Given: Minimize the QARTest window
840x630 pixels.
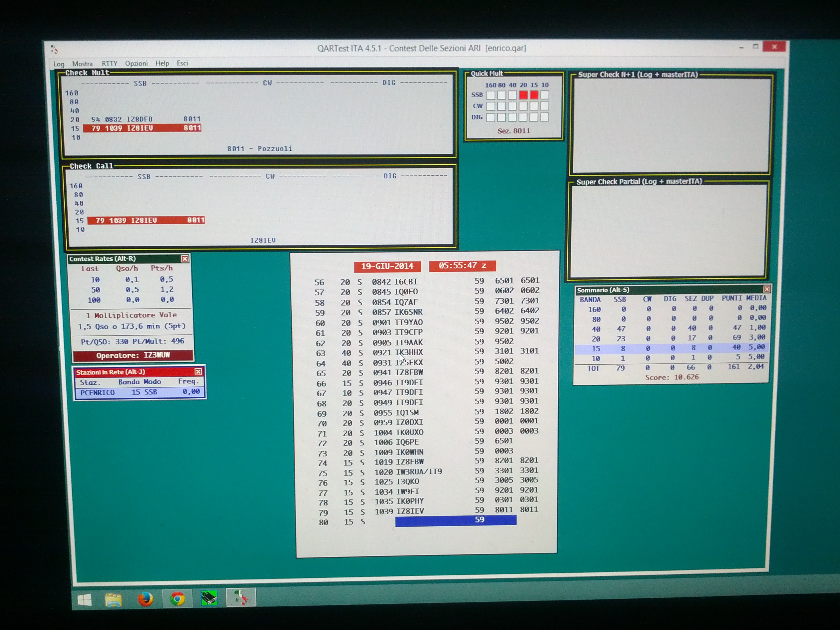Looking at the screenshot, I should (741, 47).
